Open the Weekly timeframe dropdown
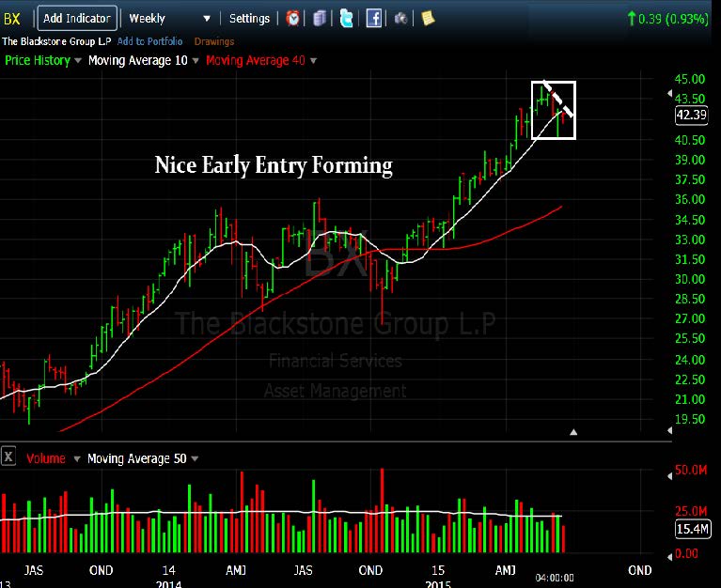 (x=169, y=19)
